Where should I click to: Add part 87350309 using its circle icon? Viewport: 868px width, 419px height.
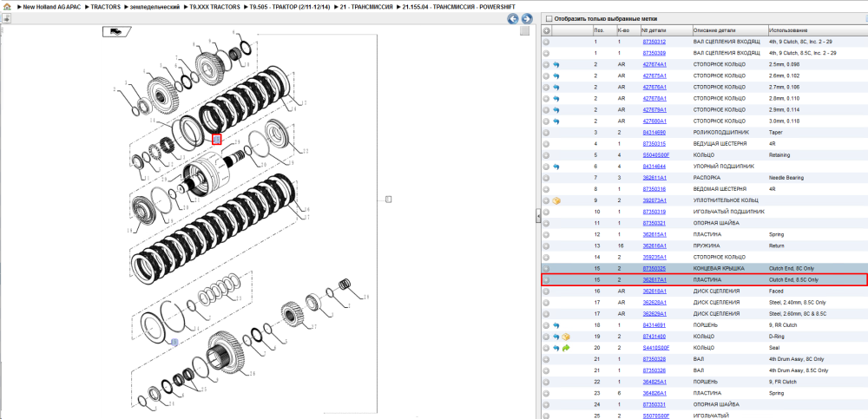coord(546,53)
